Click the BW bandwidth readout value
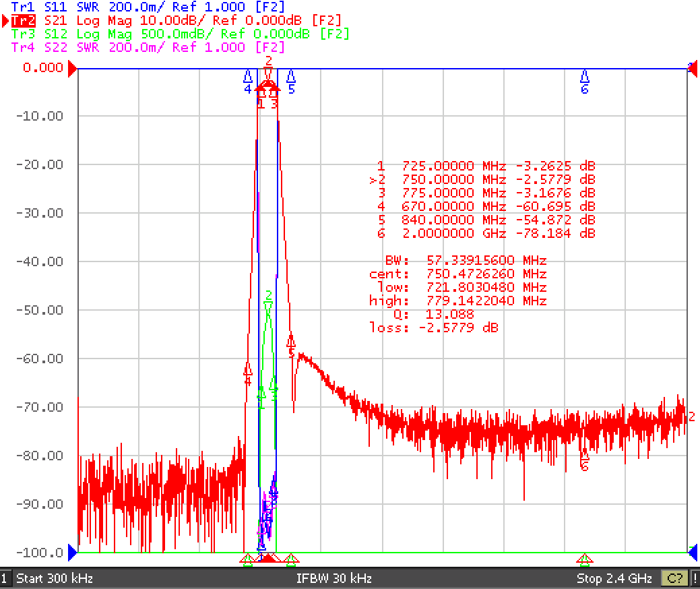This screenshot has height=589, width=700. [x=486, y=260]
